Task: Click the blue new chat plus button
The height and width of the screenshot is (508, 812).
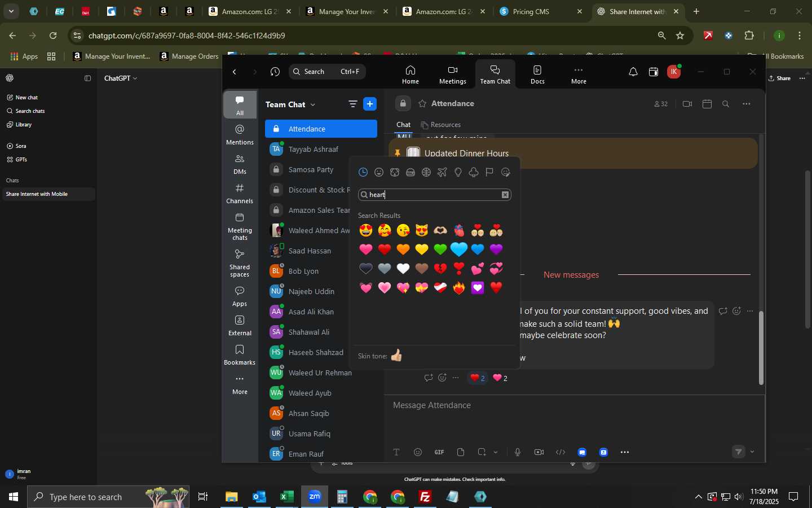Action: pyautogui.click(x=370, y=104)
